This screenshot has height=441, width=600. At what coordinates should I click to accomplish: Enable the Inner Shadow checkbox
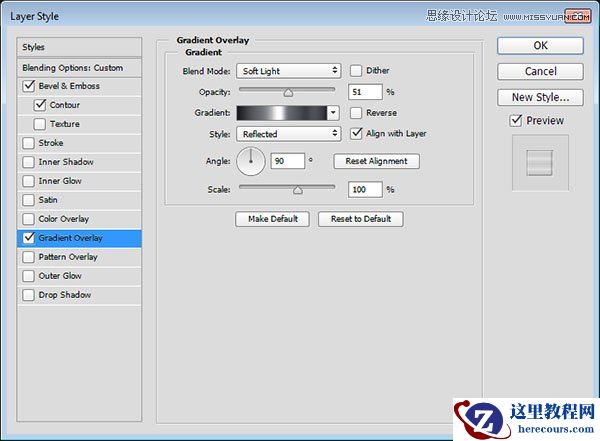[28, 162]
